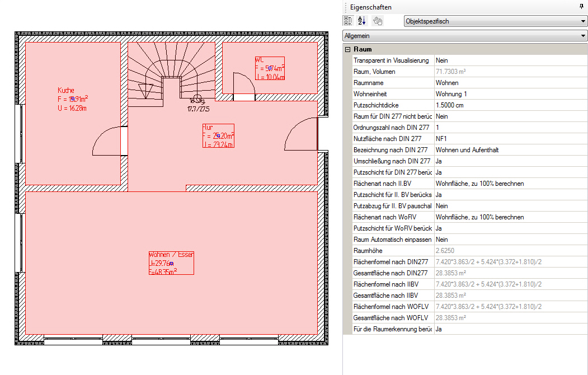588x375 pixels.
Task: Click the alphabetical sort A-Z icon
Action: click(x=361, y=21)
